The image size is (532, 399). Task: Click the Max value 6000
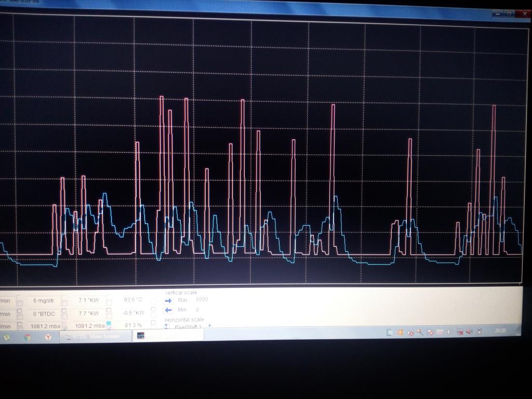(202, 299)
